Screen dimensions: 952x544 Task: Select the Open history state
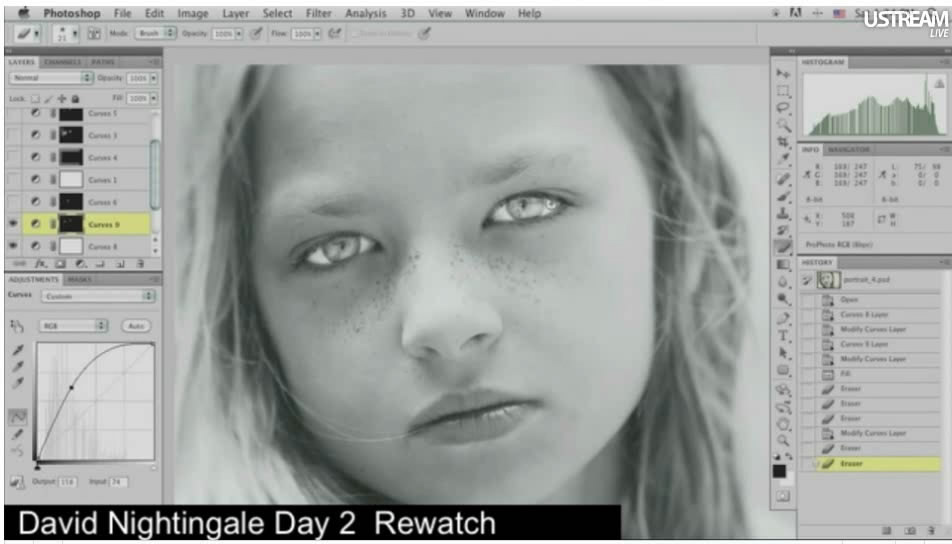[871, 300]
